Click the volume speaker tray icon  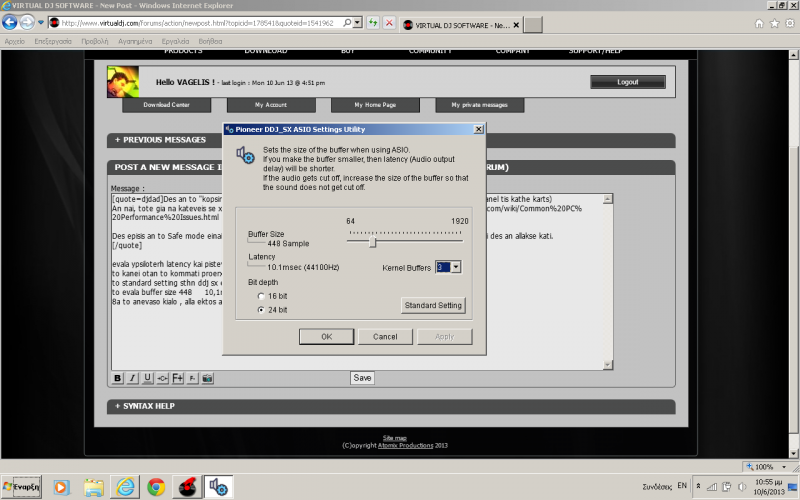742,487
